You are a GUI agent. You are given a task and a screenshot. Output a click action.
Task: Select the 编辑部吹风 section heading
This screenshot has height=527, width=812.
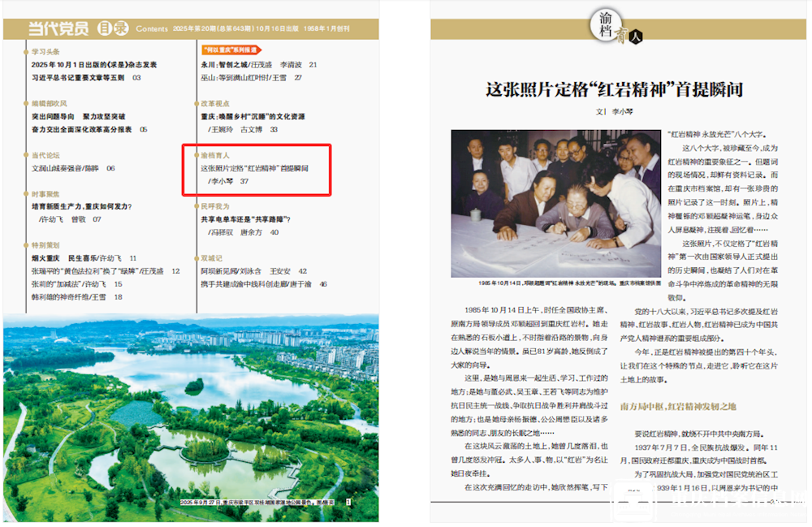pos(49,103)
